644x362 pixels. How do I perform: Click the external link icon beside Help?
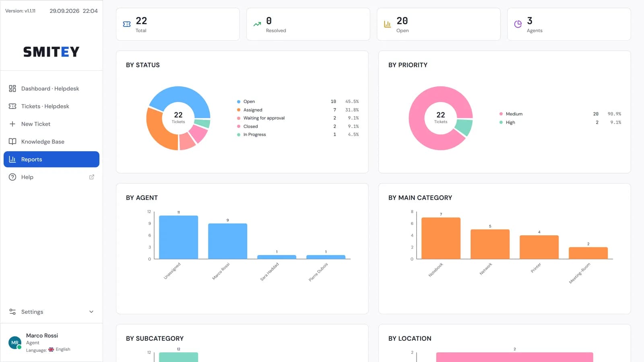(91, 177)
